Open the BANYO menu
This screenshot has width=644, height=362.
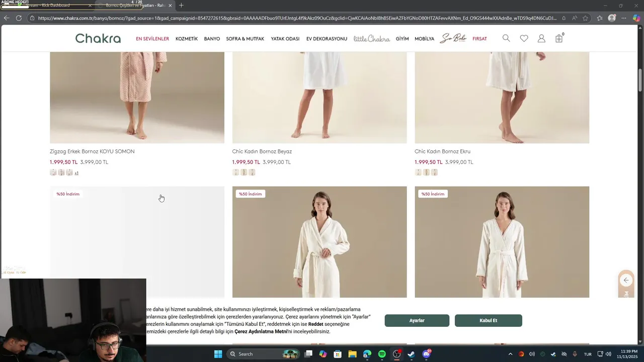(212, 39)
